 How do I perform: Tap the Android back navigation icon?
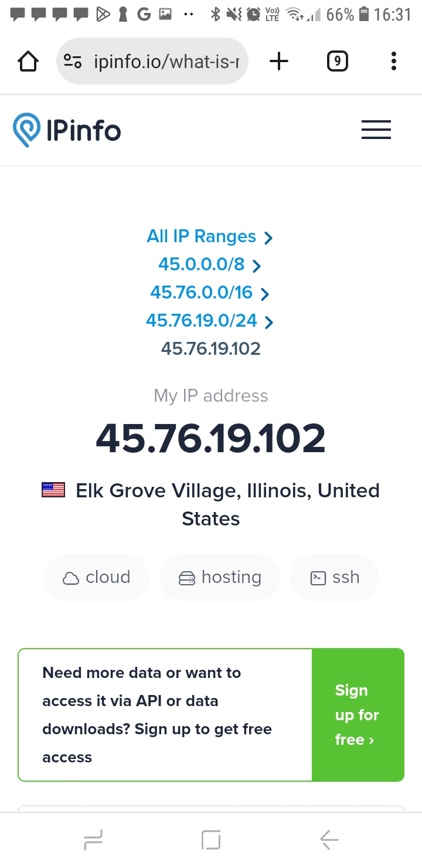tap(329, 840)
